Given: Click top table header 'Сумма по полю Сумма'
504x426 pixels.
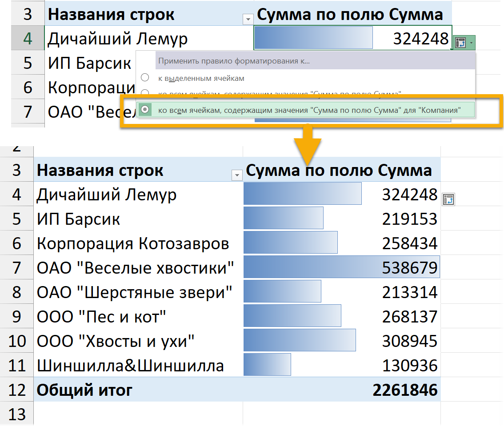Looking at the screenshot, I should click(352, 14).
